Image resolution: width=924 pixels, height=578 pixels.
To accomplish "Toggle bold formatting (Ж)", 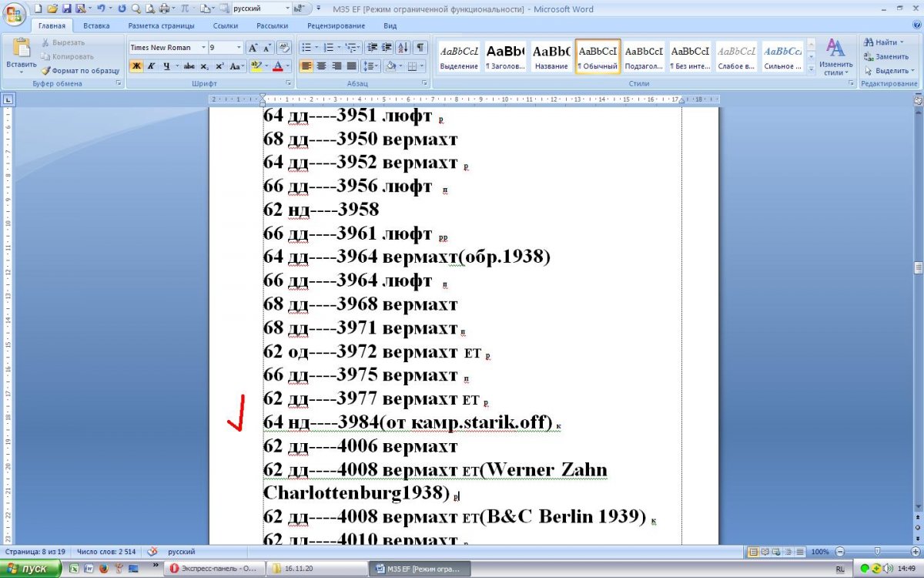I will click(x=136, y=66).
